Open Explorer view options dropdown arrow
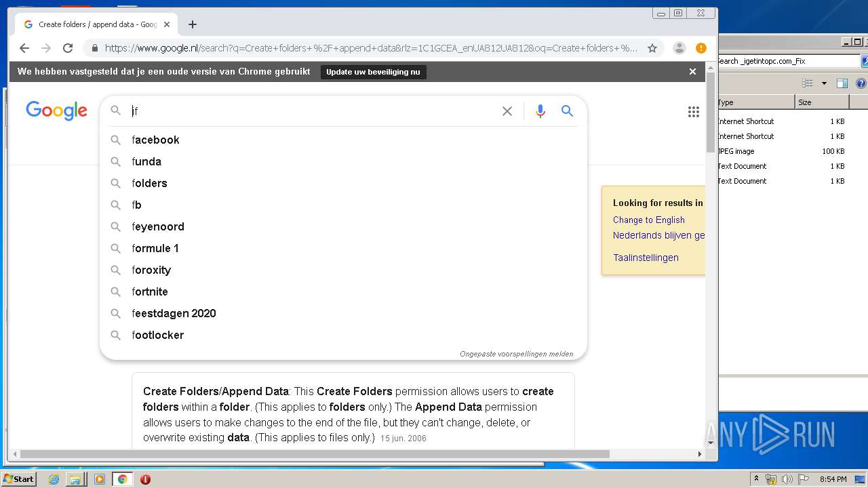Screen dimensions: 868x488 [x=824, y=83]
